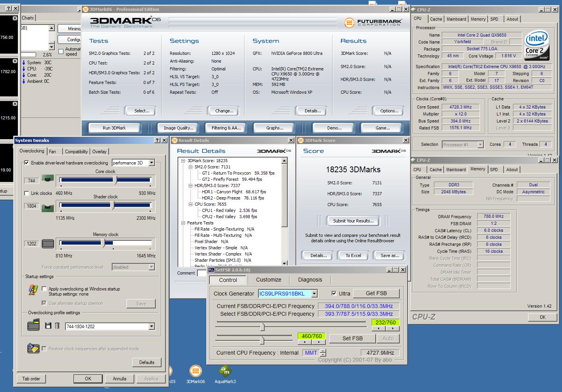Click Image Quality button in 3DMark06
The width and height of the screenshot is (562, 392).
click(178, 128)
